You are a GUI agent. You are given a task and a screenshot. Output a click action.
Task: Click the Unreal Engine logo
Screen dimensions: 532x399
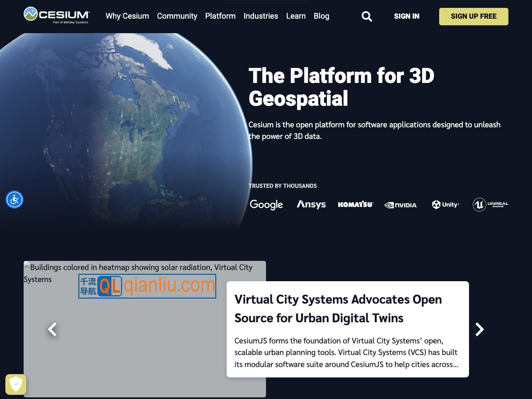[491, 204]
